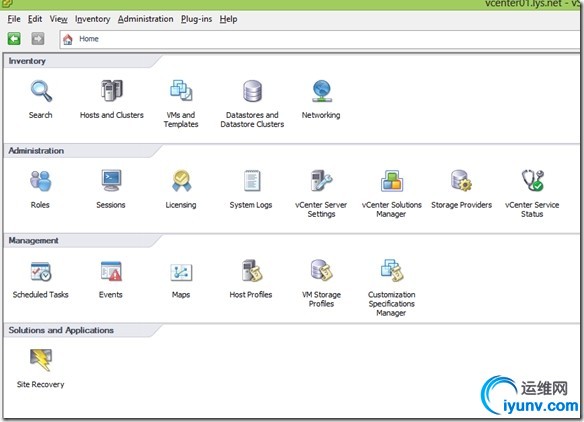Open VM Storage Profiles icon
This screenshot has height=422, width=584.
click(321, 271)
